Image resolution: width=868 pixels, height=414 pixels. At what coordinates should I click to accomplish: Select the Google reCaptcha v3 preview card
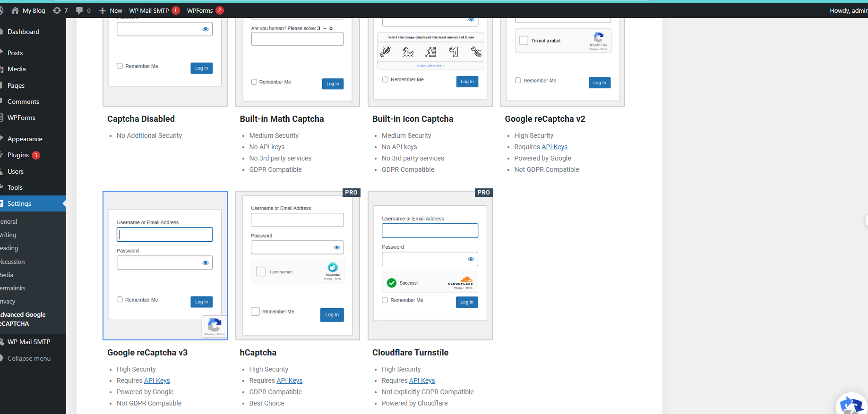click(x=165, y=265)
